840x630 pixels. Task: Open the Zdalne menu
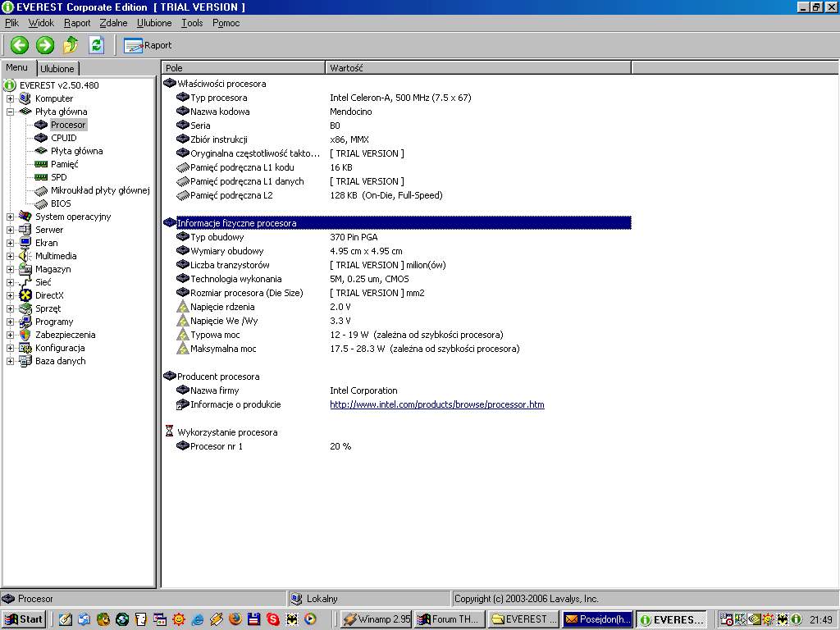(x=113, y=23)
